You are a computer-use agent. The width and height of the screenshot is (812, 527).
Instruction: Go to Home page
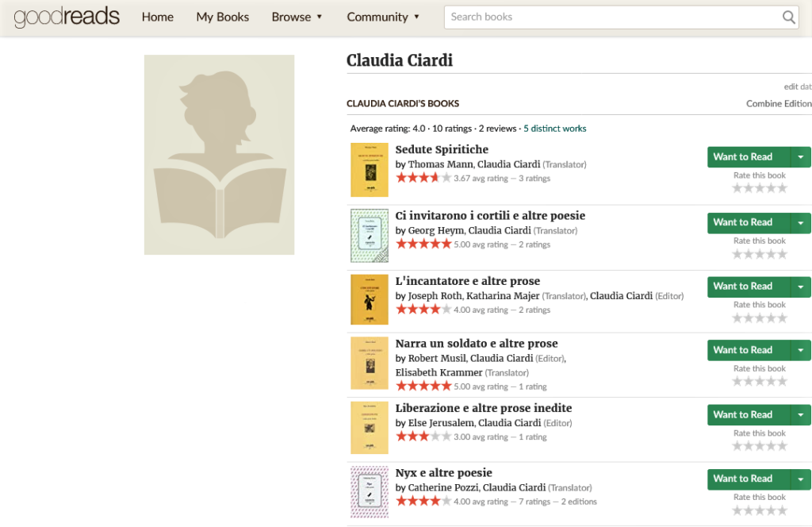point(158,17)
